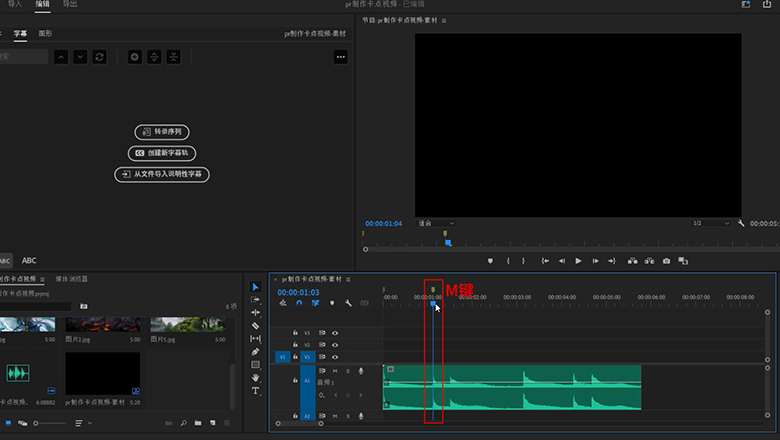The height and width of the screenshot is (440, 780).
Task: Open playback resolution 1/2 dropdown
Action: [711, 223]
